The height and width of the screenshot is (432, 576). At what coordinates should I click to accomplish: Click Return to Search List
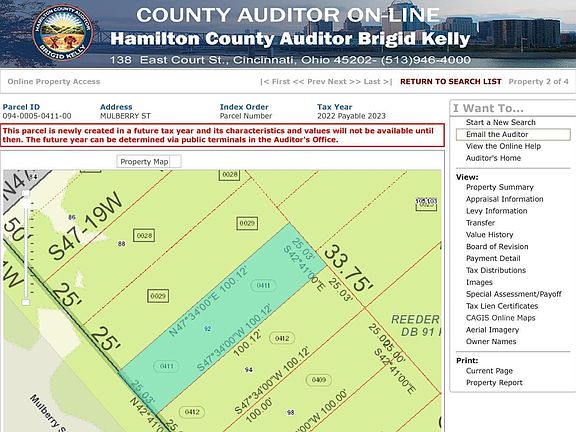(451, 82)
